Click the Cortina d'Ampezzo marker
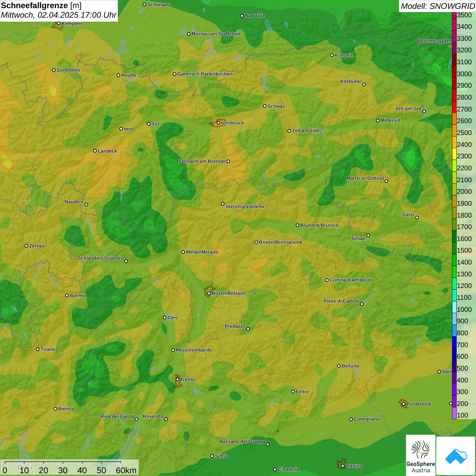This screenshot has height=476, width=476. (x=327, y=280)
